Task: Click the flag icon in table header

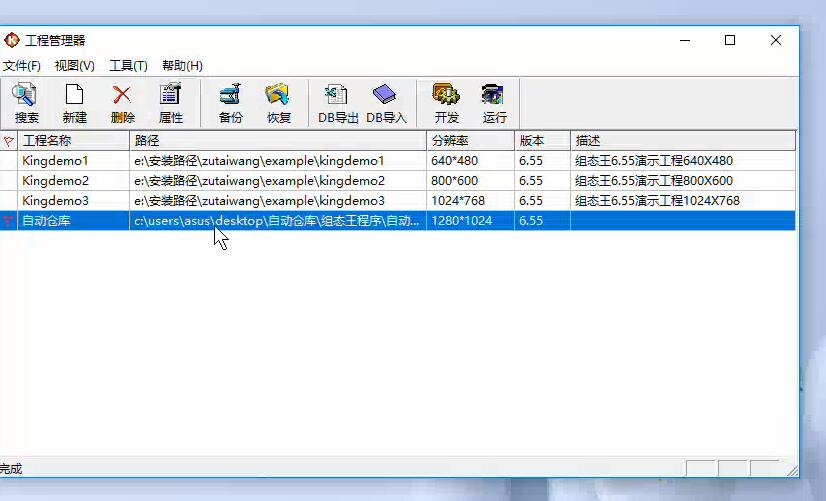Action: (8, 141)
